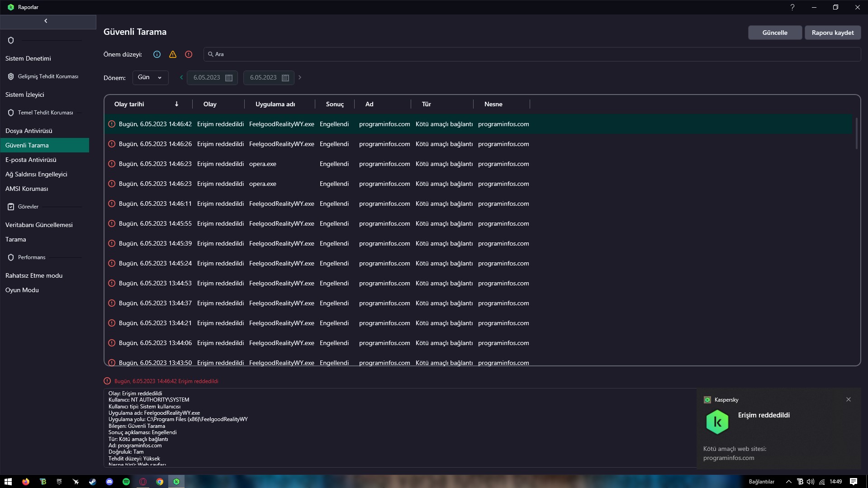
Task: Go to the next period with the right arrow
Action: click(x=299, y=77)
